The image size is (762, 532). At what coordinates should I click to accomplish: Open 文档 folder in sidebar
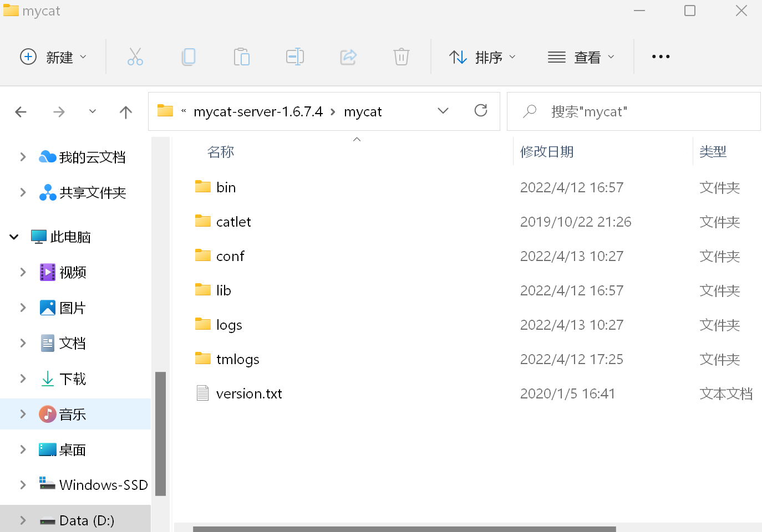pyautogui.click(x=63, y=343)
